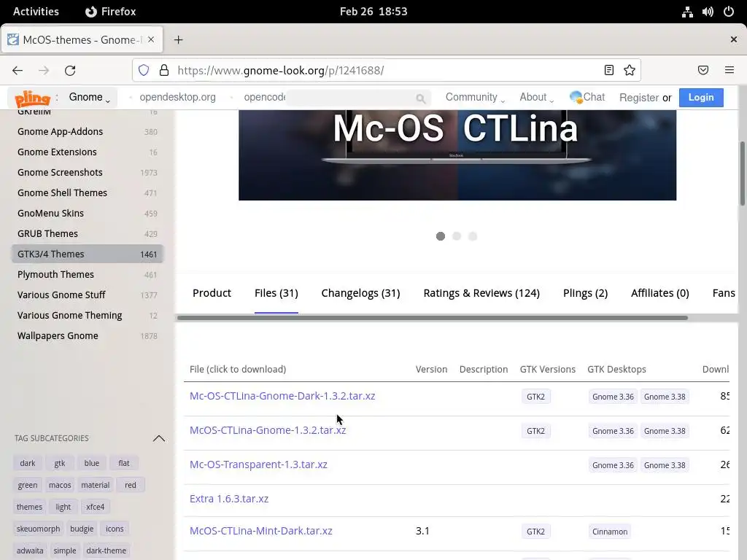Screen dimensions: 747x560
Task: Filter by the dark tag
Action: [28, 463]
